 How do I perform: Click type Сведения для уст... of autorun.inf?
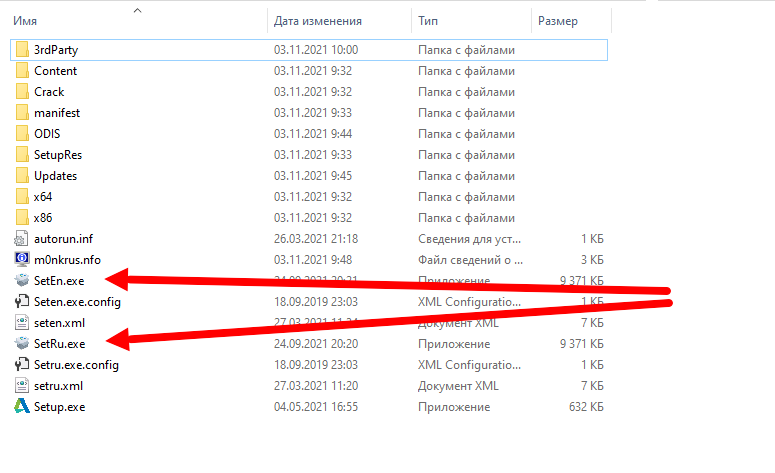tap(470, 239)
